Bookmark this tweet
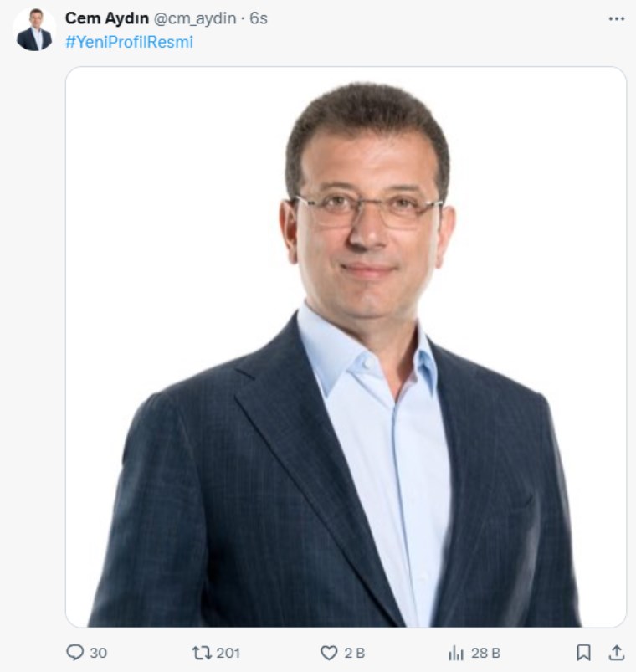Viewport: 636px width, 672px height. [x=584, y=652]
